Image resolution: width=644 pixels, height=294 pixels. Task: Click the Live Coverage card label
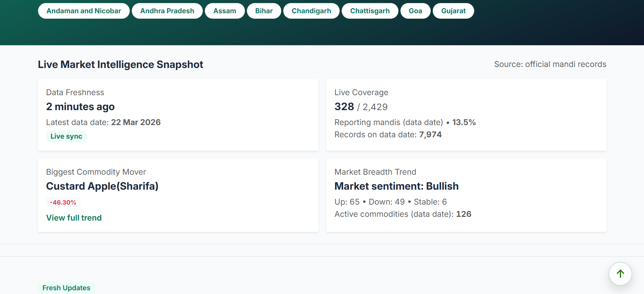(361, 92)
